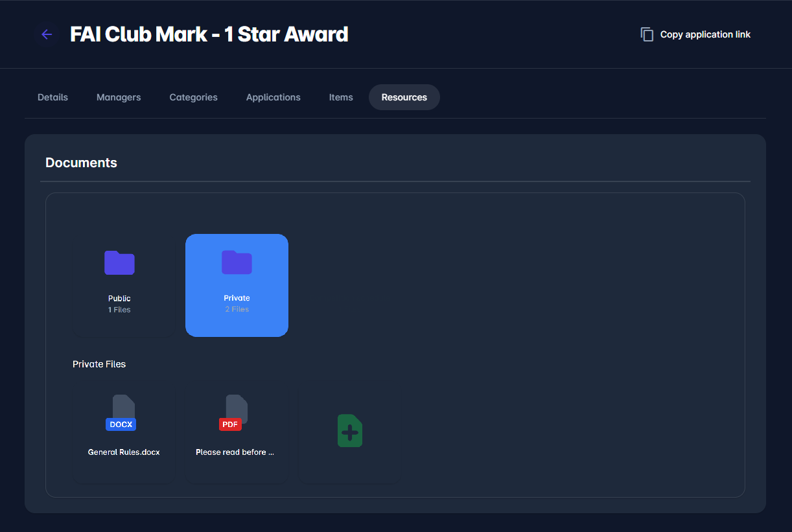
Task: Open the Public folder icon
Action: (x=119, y=262)
